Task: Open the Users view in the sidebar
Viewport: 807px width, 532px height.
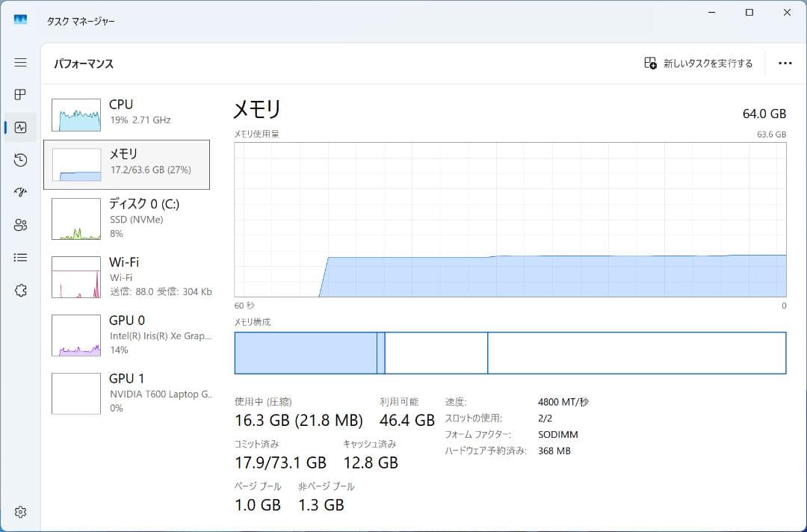Action: [x=20, y=225]
